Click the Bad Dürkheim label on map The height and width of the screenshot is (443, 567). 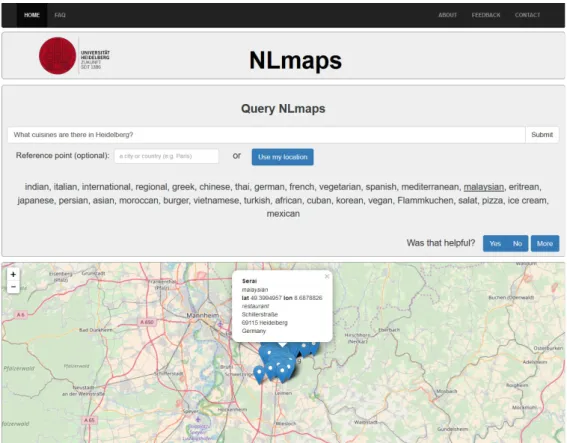pyautogui.click(x=95, y=330)
